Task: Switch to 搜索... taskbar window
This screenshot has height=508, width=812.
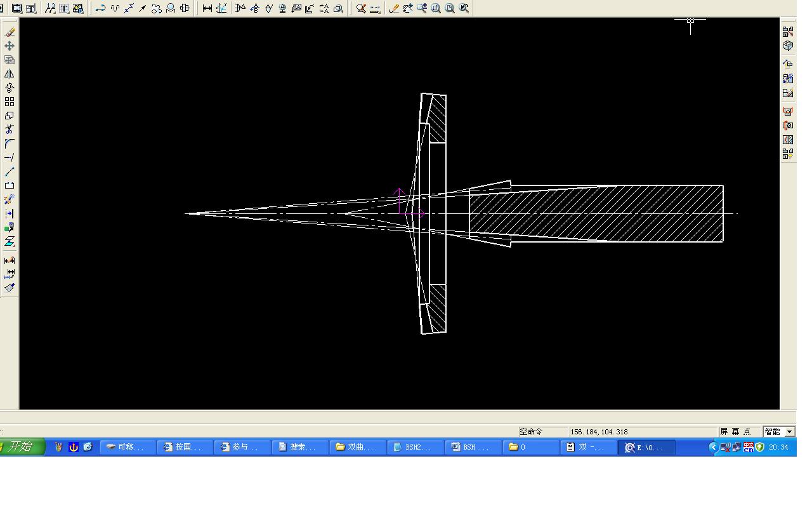Action: click(299, 447)
